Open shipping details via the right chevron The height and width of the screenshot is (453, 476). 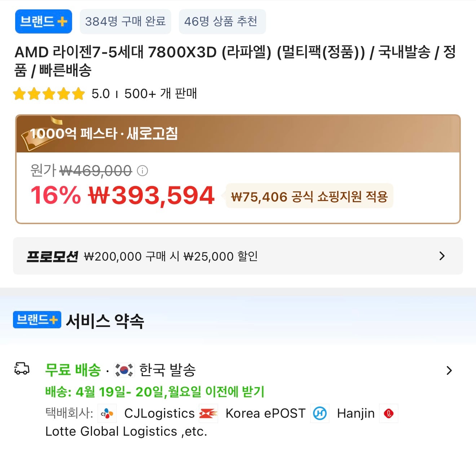pos(449,370)
